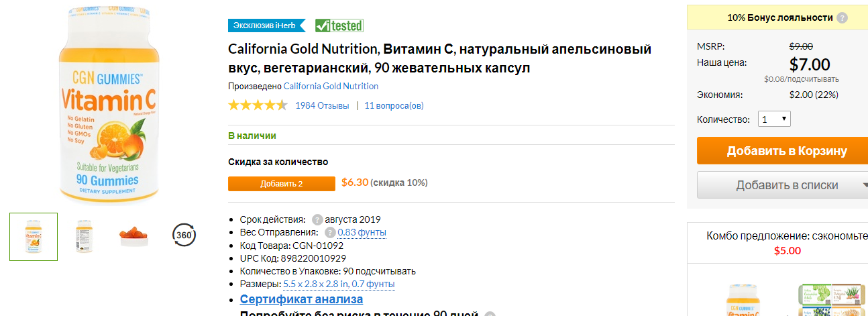Click the loyalty bonus help question mark
The width and height of the screenshot is (868, 316).
[x=842, y=18]
